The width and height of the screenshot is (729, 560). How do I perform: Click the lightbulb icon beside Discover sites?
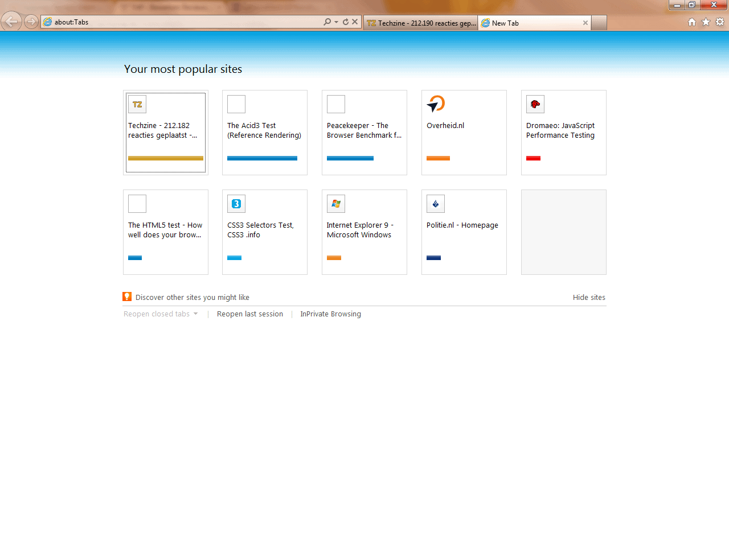(x=127, y=297)
